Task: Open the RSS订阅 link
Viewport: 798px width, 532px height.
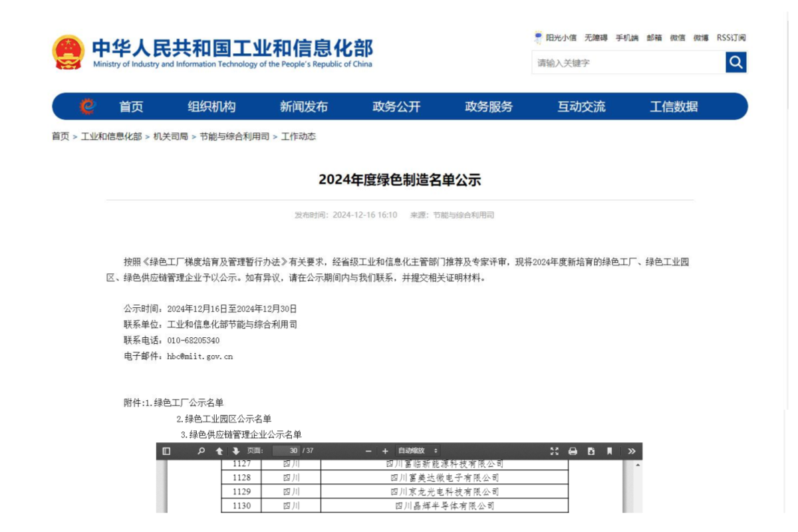Action: (731, 38)
